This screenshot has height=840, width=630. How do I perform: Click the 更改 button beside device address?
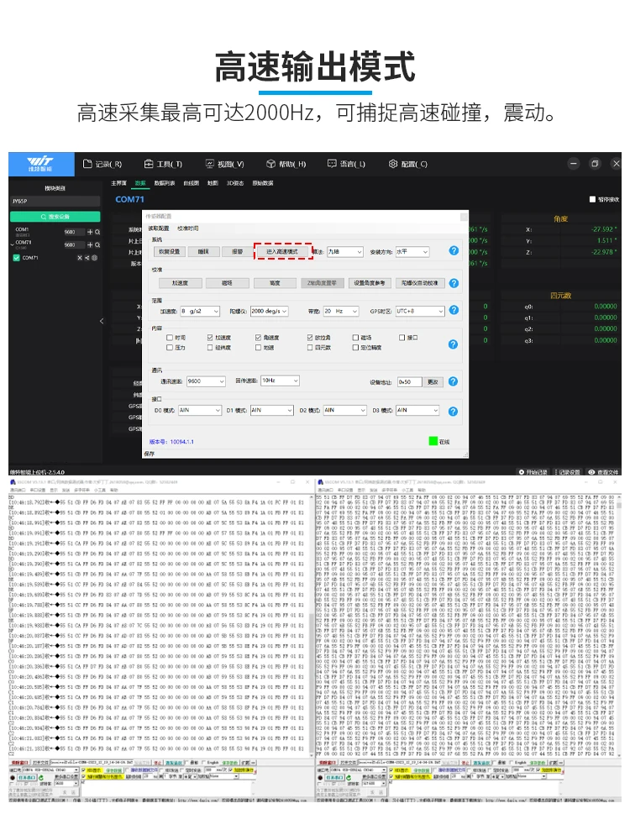pos(433,382)
